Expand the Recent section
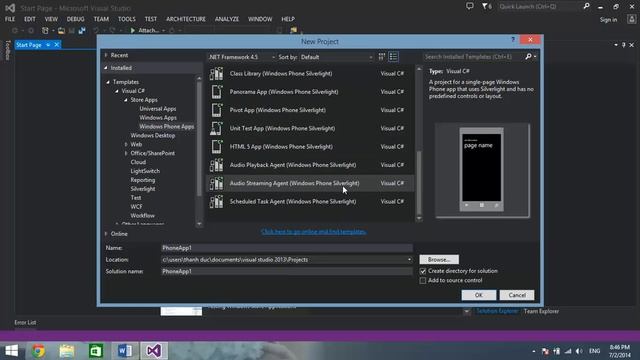Screen dimensions: 640x360 106,55
